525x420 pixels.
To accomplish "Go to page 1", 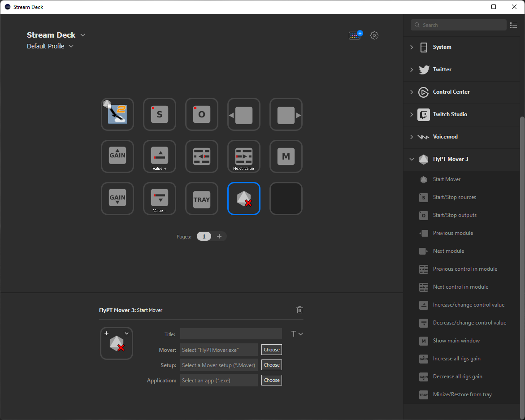I will (204, 236).
